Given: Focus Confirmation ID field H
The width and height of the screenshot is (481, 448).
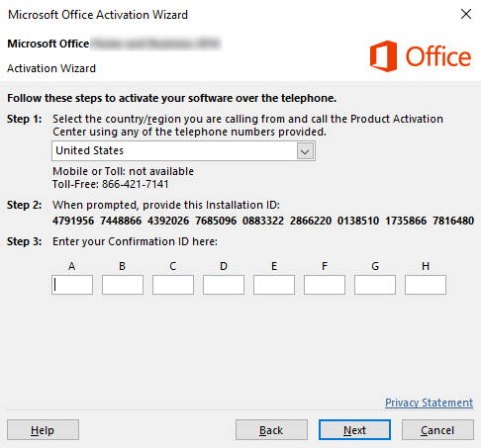Looking at the screenshot, I should tap(426, 285).
